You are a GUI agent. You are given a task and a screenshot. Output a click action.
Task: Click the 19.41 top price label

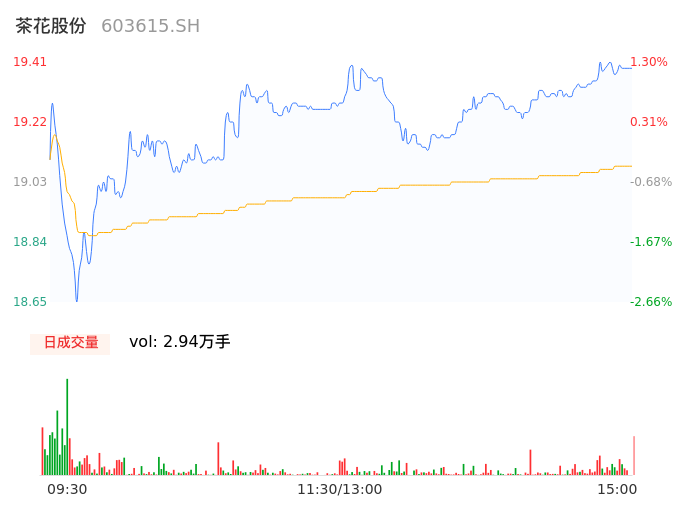[30, 62]
